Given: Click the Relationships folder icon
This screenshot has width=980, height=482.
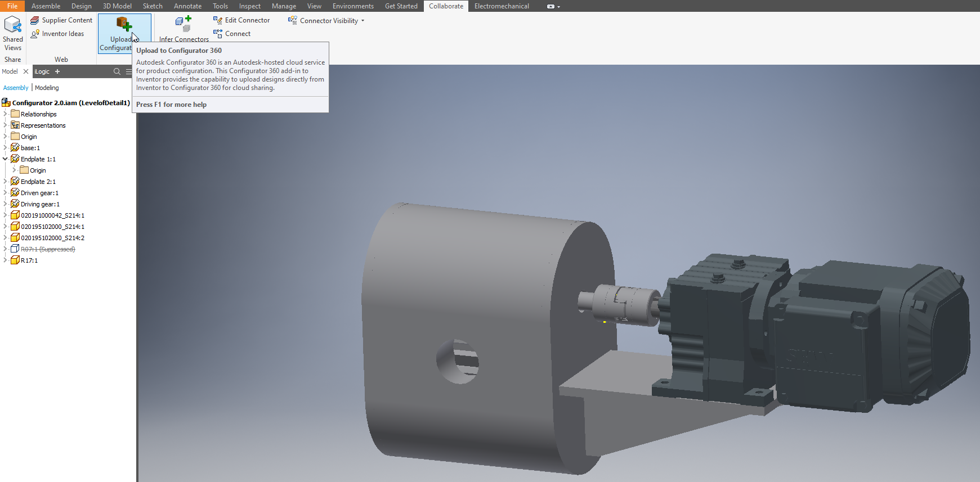Looking at the screenshot, I should [x=15, y=114].
